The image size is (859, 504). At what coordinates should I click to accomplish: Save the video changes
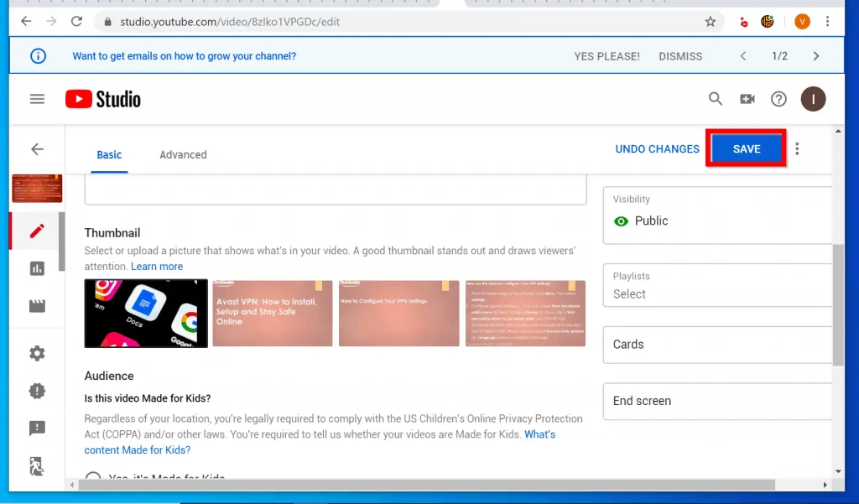746,148
